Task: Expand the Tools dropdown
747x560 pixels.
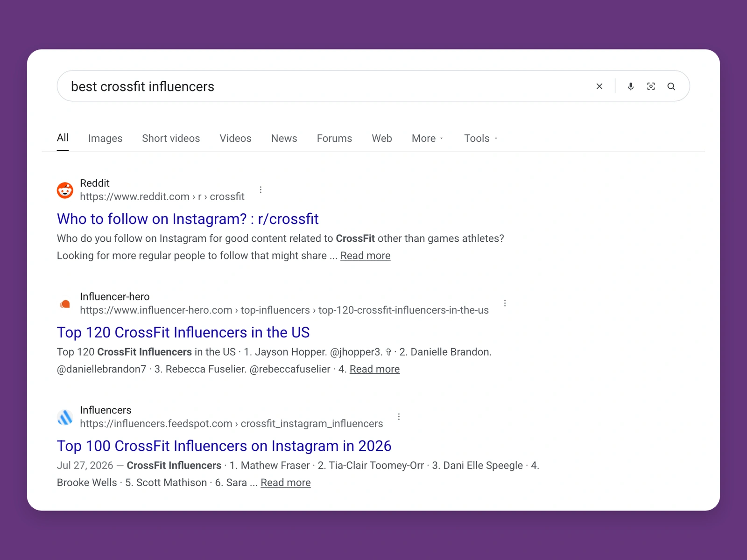Action: click(481, 138)
